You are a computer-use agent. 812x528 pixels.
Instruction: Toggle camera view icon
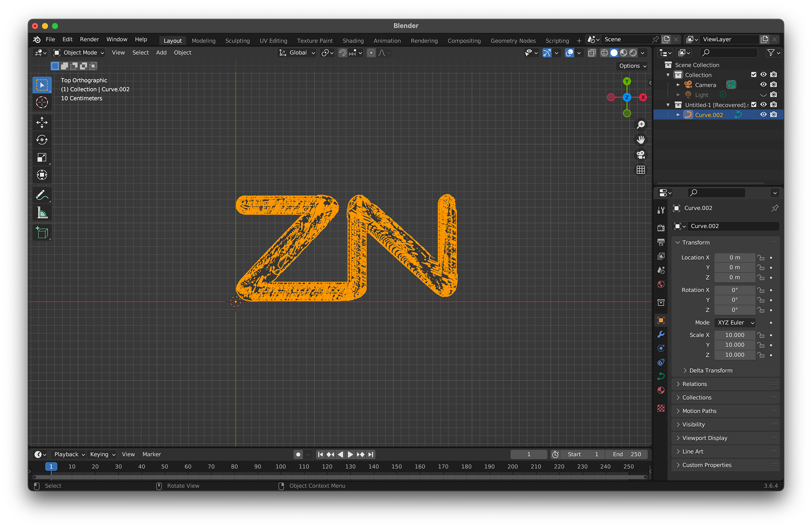click(x=641, y=155)
